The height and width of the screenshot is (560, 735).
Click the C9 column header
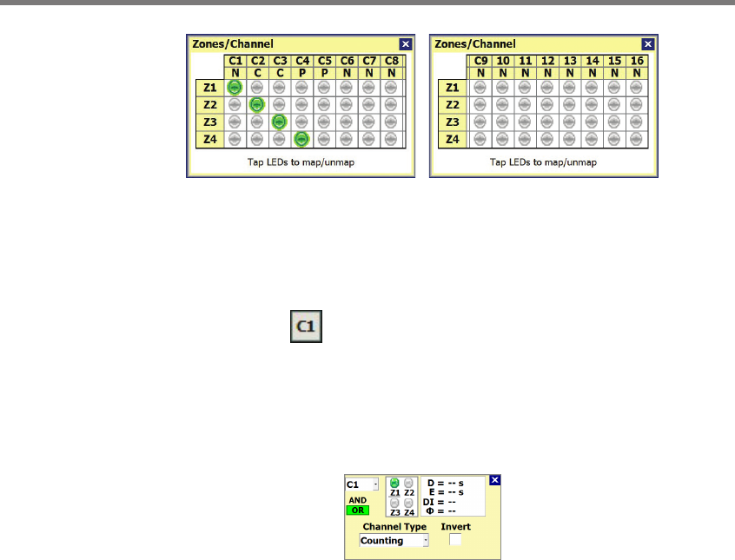[480, 61]
